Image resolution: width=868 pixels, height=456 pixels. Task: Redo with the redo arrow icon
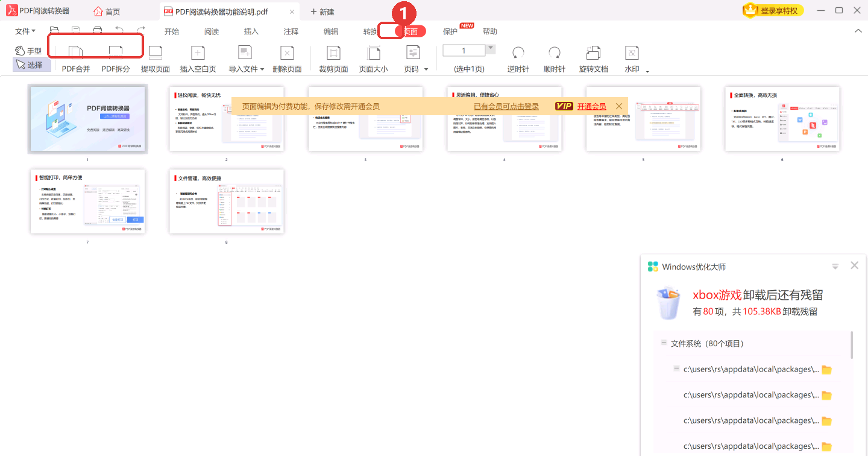141,31
